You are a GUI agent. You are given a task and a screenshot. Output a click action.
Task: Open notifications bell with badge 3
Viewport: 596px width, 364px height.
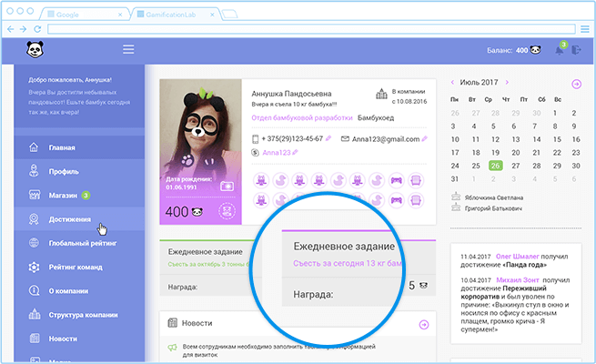560,50
